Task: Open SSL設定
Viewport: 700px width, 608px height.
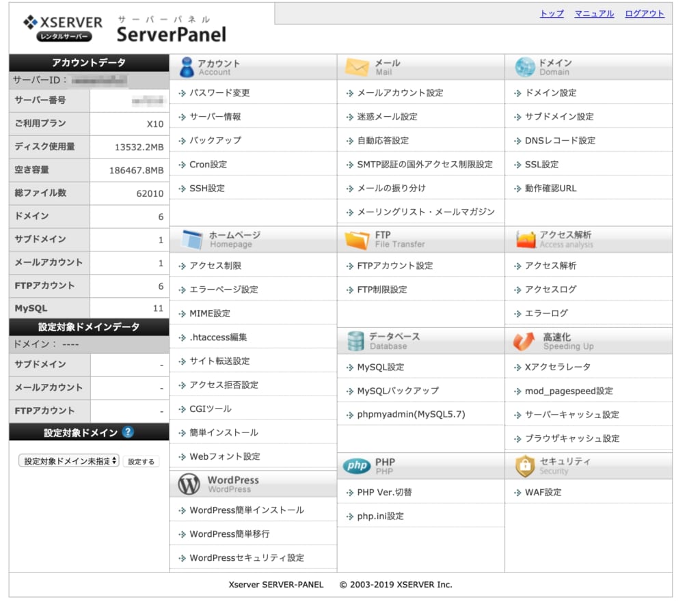Action: click(541, 165)
